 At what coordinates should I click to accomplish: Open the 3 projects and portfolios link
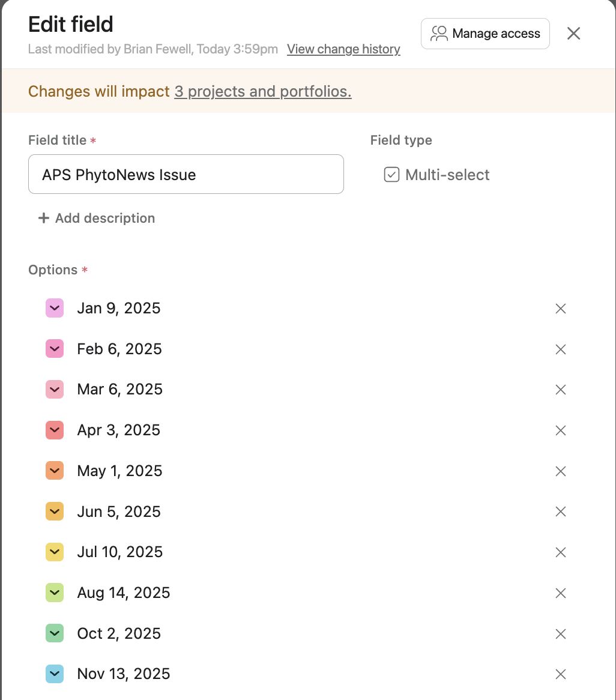(x=262, y=91)
